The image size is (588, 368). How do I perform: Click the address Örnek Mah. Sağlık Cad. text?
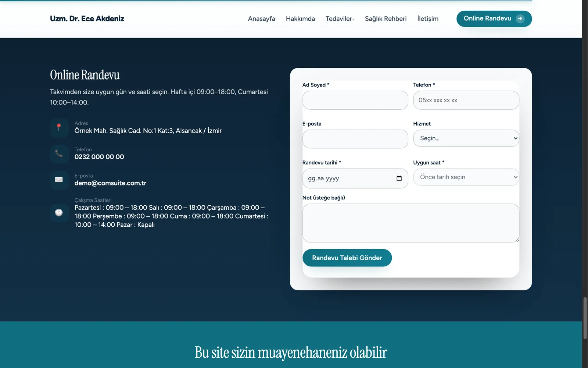(148, 131)
